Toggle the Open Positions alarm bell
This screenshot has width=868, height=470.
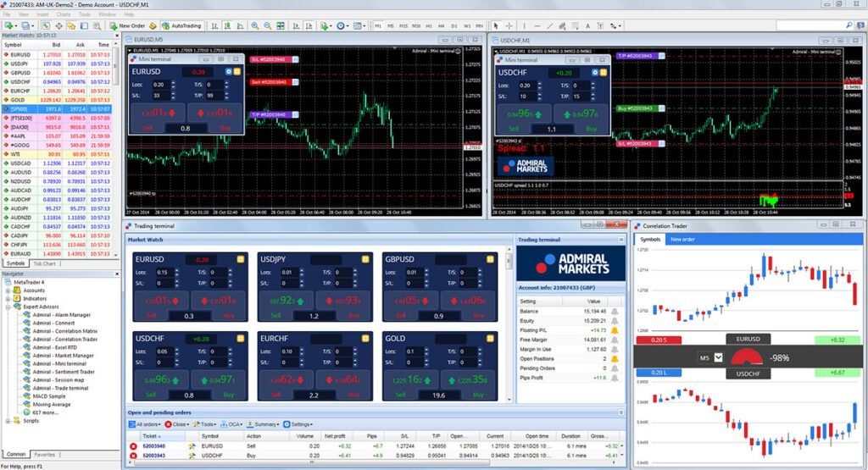point(615,359)
